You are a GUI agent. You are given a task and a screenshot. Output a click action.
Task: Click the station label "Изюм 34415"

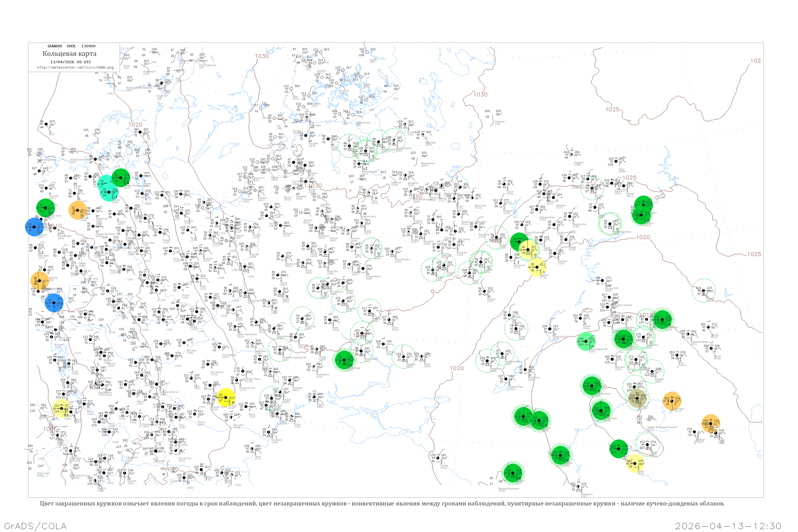coord(427,365)
